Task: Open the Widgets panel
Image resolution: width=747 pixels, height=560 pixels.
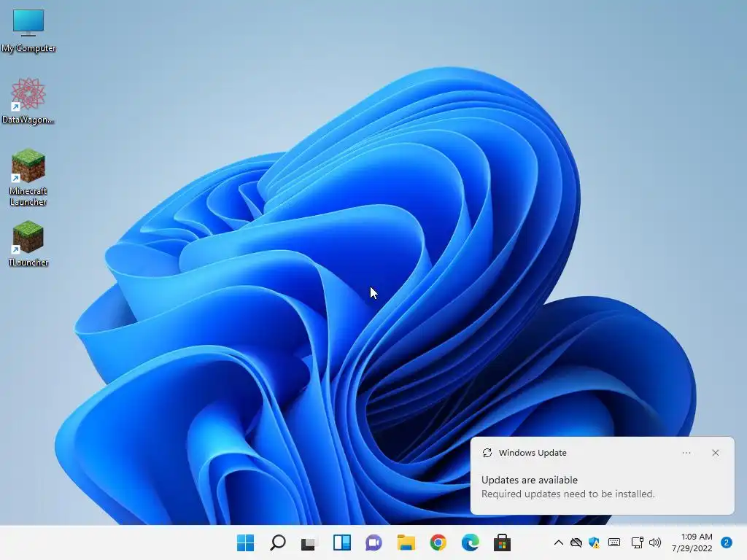Action: coord(342,542)
